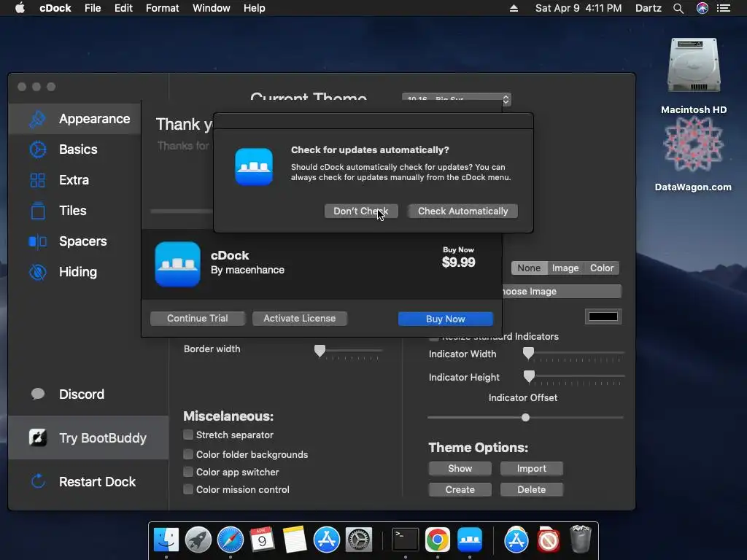Click Continue Trial button
The height and width of the screenshot is (560, 747).
pos(197,318)
